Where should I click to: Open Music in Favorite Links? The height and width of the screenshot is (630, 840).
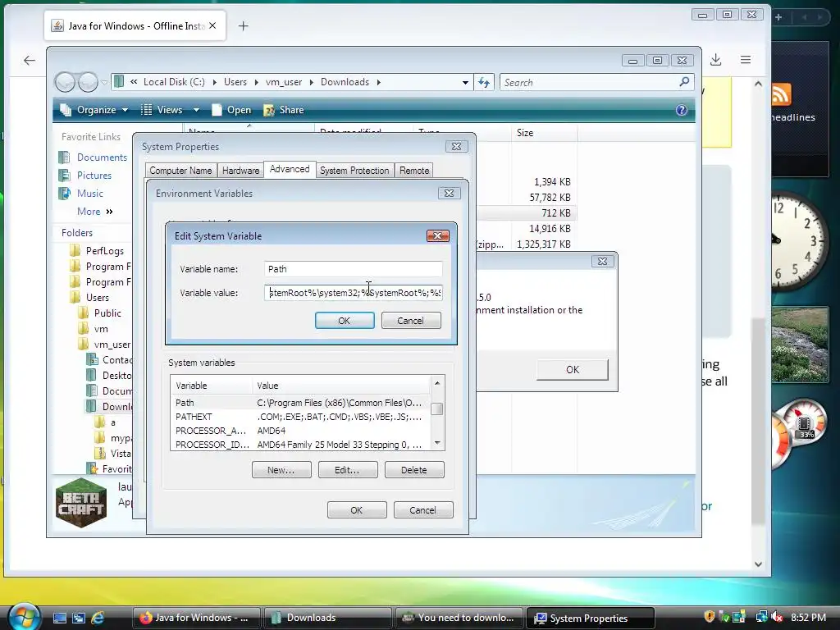pos(89,194)
